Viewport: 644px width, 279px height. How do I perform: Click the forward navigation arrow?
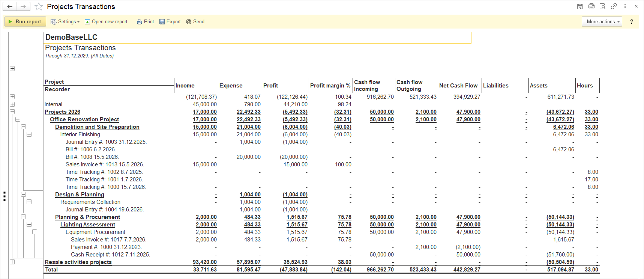coord(23,6)
